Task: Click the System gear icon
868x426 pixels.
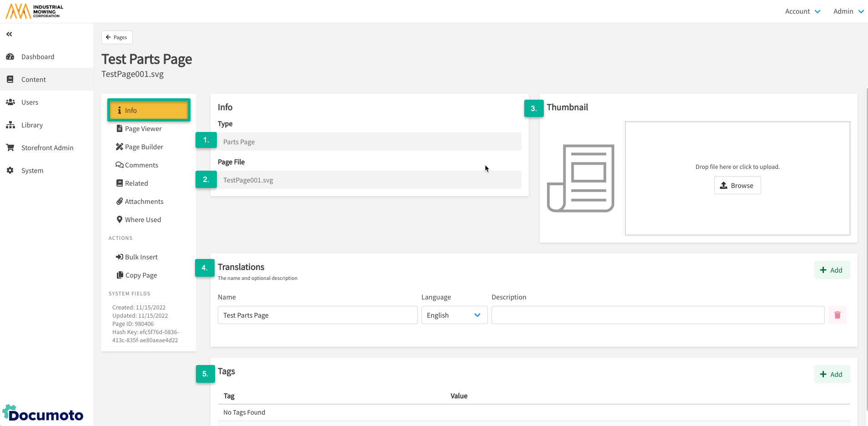Action: (10, 171)
